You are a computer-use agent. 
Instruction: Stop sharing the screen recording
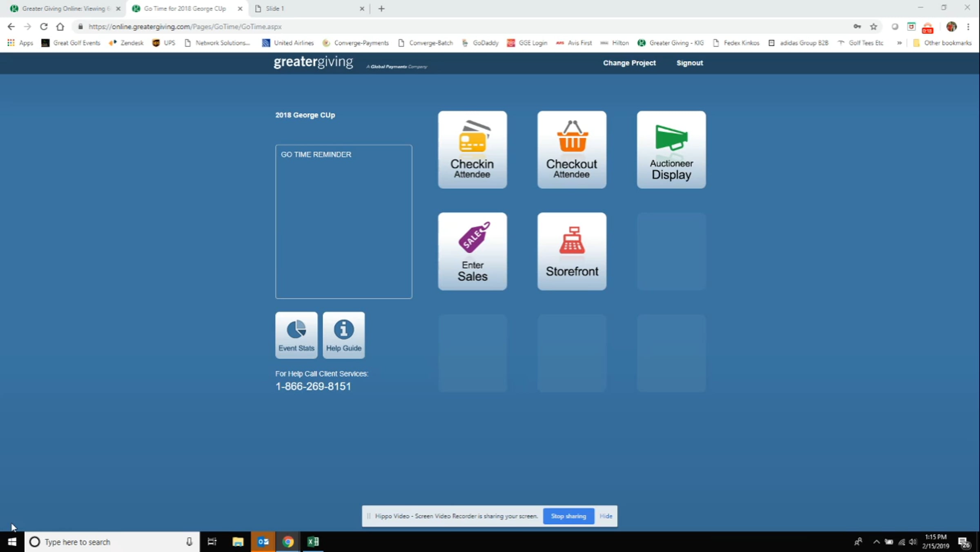(x=568, y=516)
